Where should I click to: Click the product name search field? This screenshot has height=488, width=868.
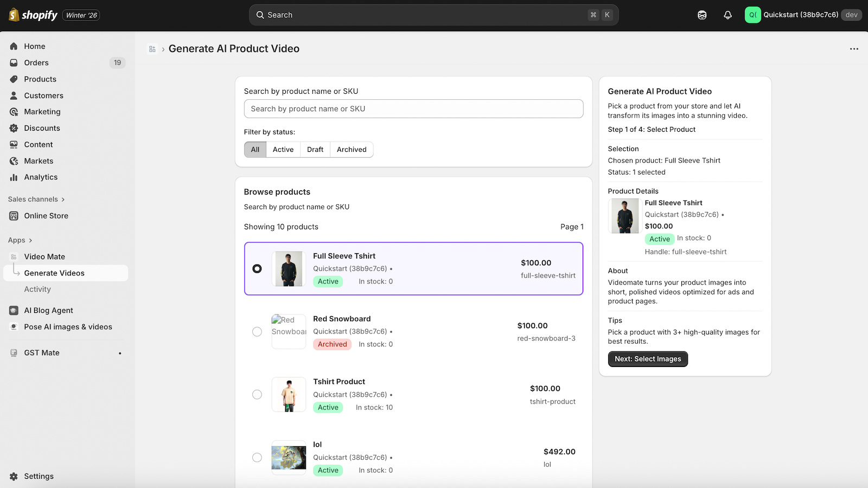coord(413,108)
